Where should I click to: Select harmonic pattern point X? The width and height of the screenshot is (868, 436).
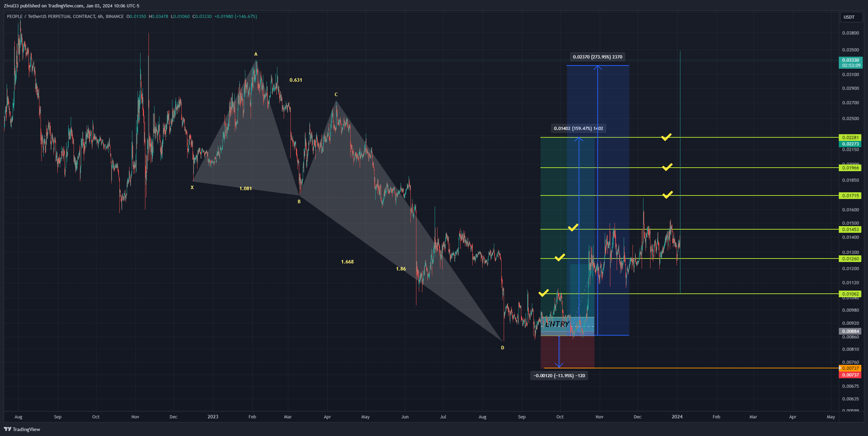tap(192, 187)
